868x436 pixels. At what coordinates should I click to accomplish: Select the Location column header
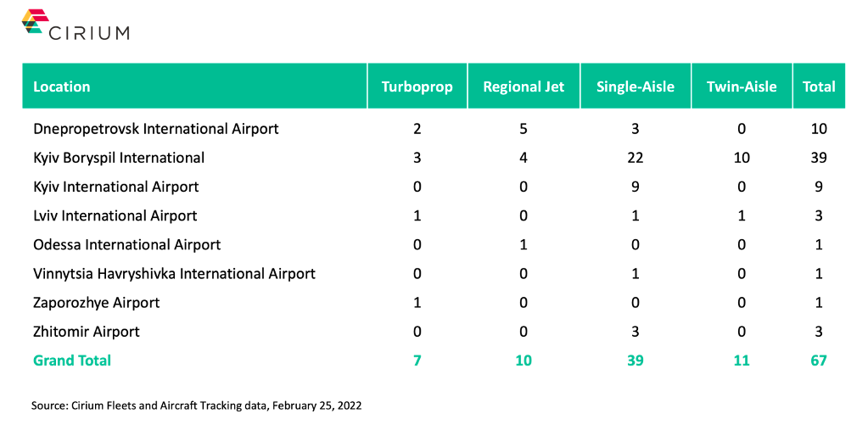(61, 87)
